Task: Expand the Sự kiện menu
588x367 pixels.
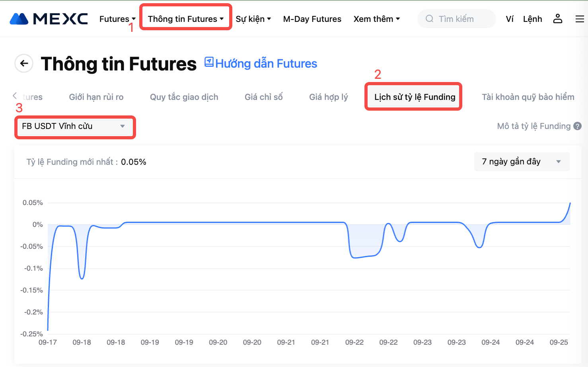Action: click(x=253, y=19)
